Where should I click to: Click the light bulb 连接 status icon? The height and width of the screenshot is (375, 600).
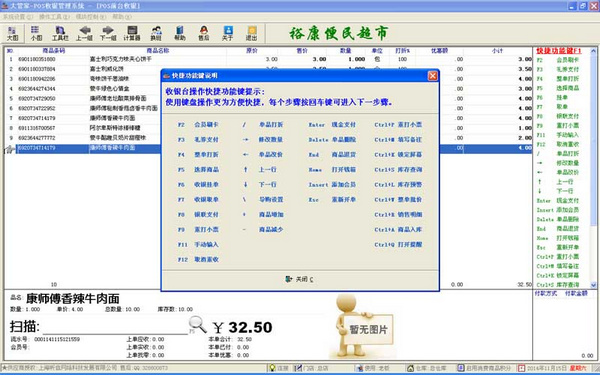pos(272,368)
